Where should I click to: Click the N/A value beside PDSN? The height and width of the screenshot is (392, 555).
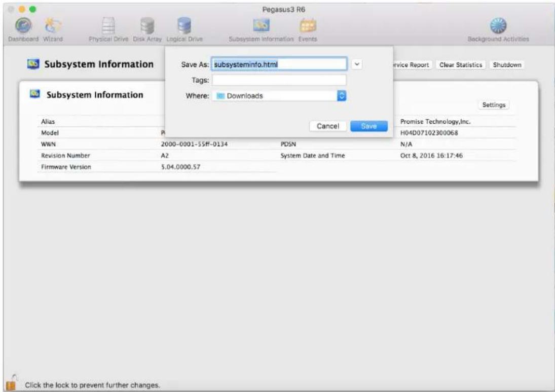[x=406, y=144]
